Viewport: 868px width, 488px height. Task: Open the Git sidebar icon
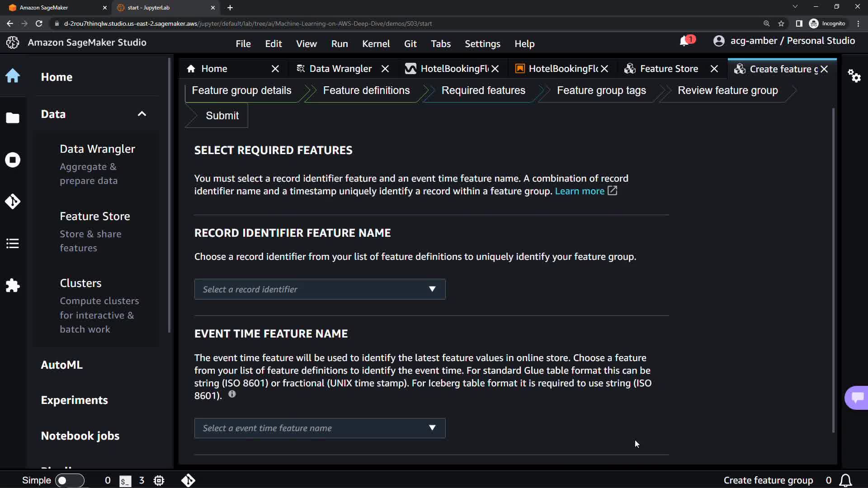[13, 202]
